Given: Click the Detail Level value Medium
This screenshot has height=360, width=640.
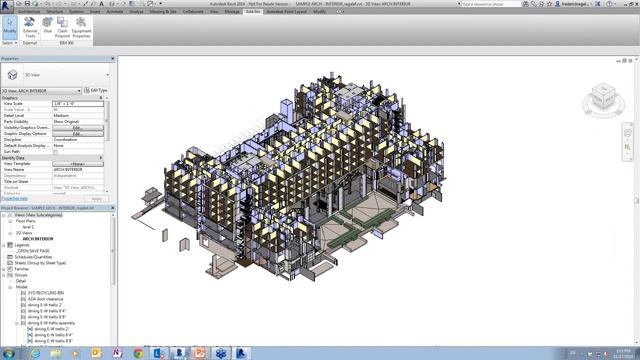Looking at the screenshot, I should click(x=78, y=116).
